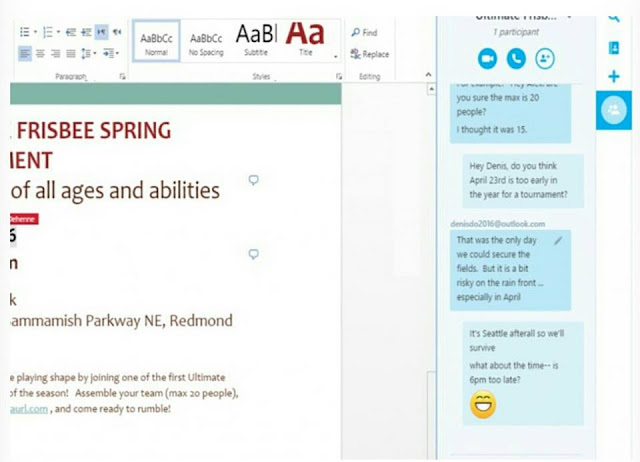
Task: Expand the line spacing dropdown arrow
Action: click(x=95, y=53)
